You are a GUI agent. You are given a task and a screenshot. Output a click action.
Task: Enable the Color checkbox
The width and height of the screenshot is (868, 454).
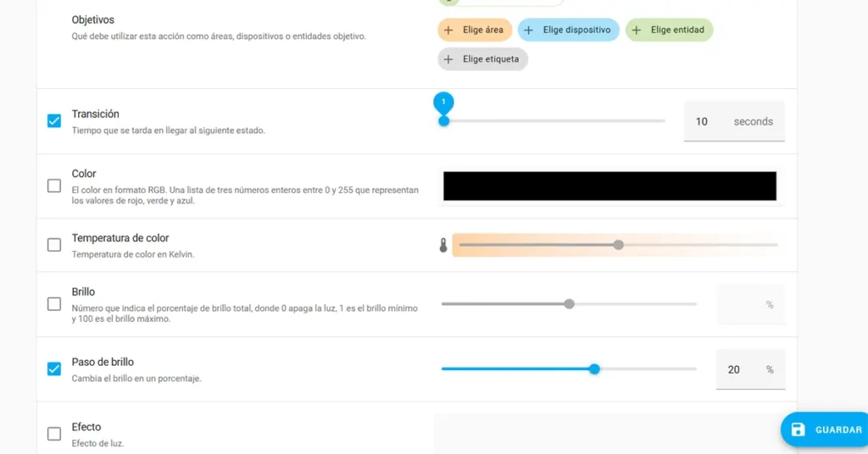click(x=54, y=185)
